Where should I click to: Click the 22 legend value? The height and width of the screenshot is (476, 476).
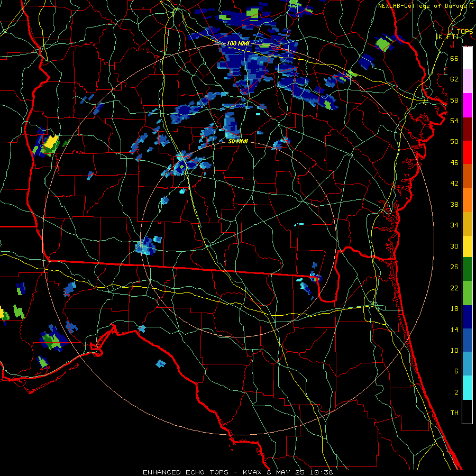pyautogui.click(x=454, y=288)
